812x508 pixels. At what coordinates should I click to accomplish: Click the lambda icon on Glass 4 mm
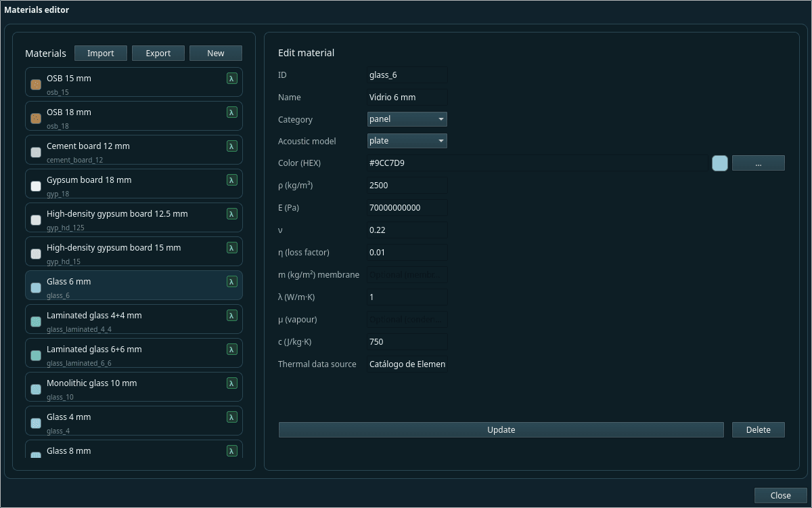click(232, 417)
